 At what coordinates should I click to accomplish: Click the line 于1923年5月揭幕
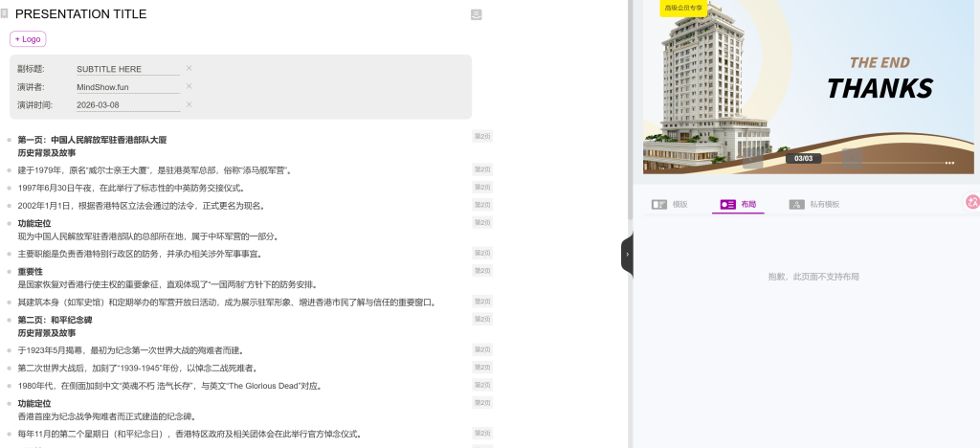130,350
